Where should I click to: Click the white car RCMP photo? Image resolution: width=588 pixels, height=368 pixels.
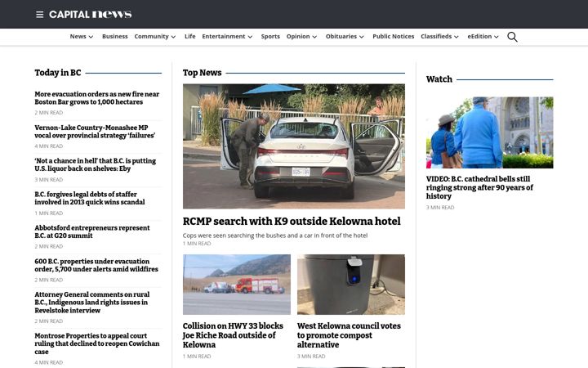point(294,146)
